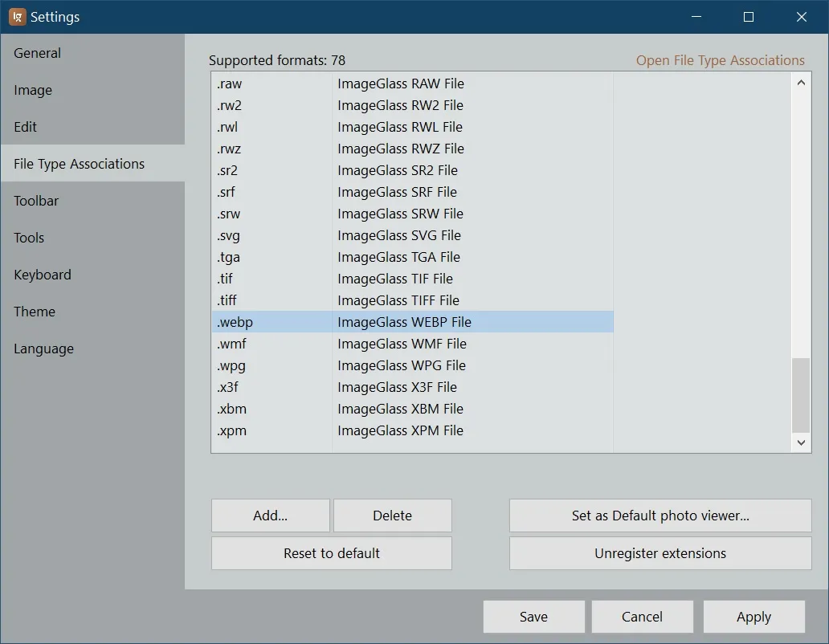Click the Open File Type Associations link
Image resolution: width=829 pixels, height=644 pixels.
click(720, 60)
